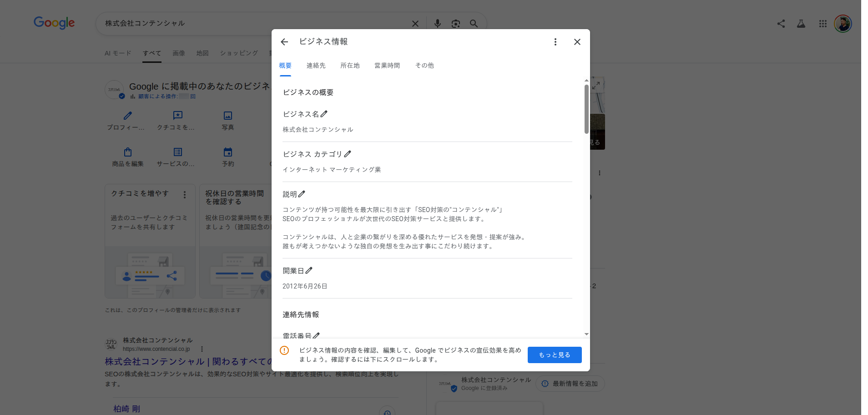Open the クチコミを増やす card options menu
Viewport: 868px width, 415px height.
click(185, 194)
